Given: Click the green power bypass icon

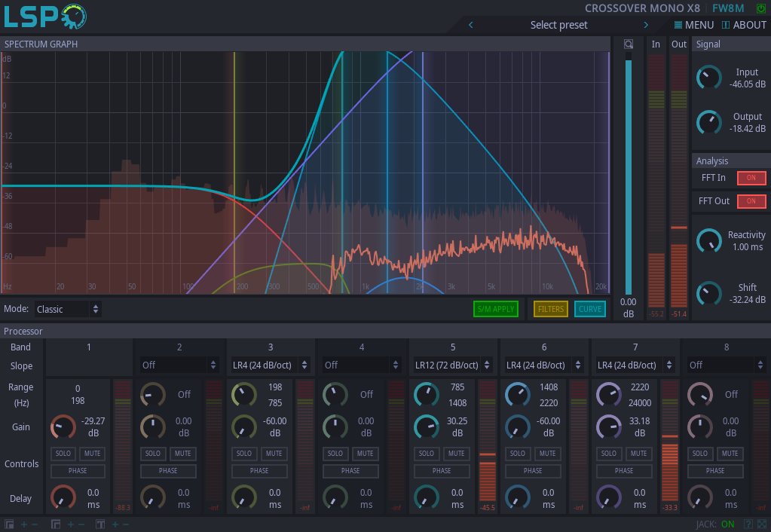Looking at the screenshot, I should click(x=760, y=8).
